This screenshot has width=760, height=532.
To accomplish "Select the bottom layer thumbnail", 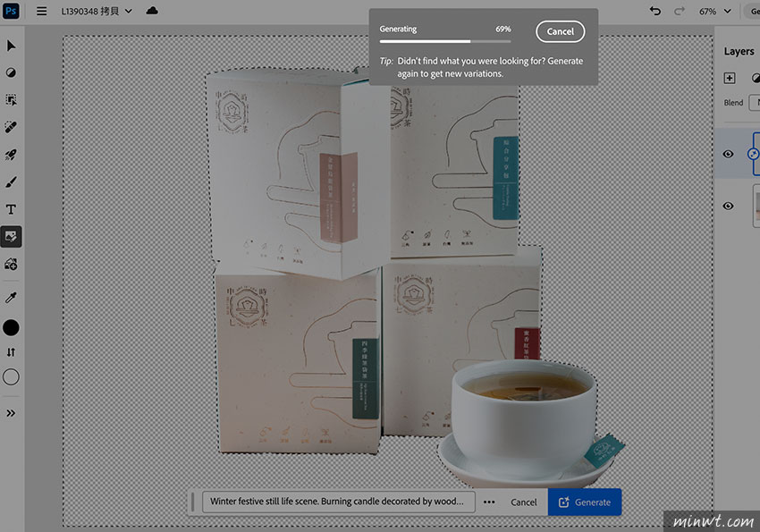I will (x=756, y=206).
